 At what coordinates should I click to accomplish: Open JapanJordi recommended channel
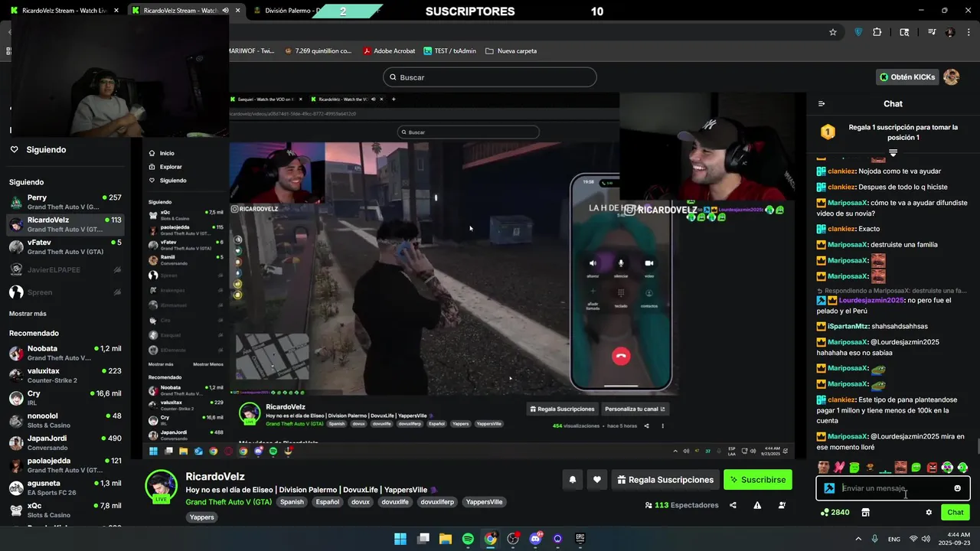[x=65, y=442]
